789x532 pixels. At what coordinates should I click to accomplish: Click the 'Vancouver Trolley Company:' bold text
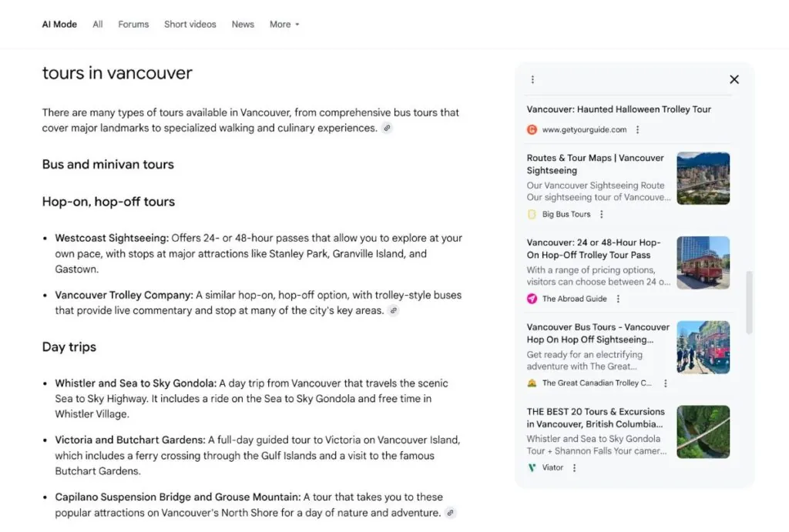(124, 295)
